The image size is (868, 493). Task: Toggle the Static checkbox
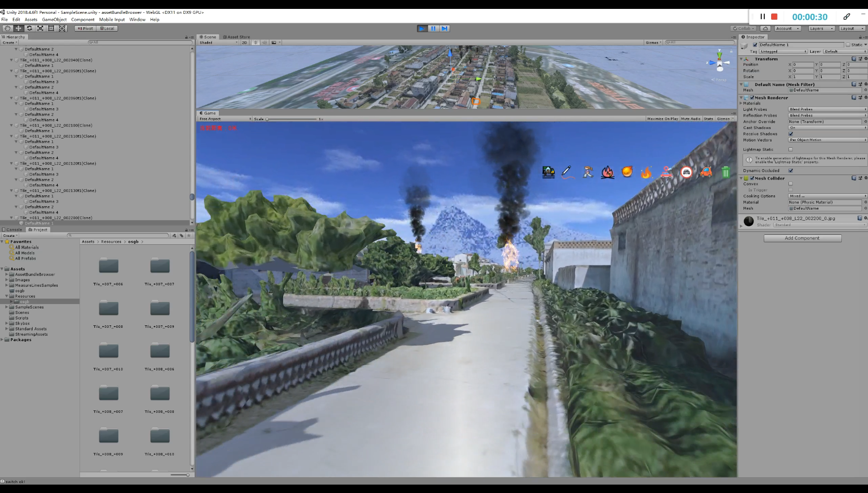coord(848,45)
